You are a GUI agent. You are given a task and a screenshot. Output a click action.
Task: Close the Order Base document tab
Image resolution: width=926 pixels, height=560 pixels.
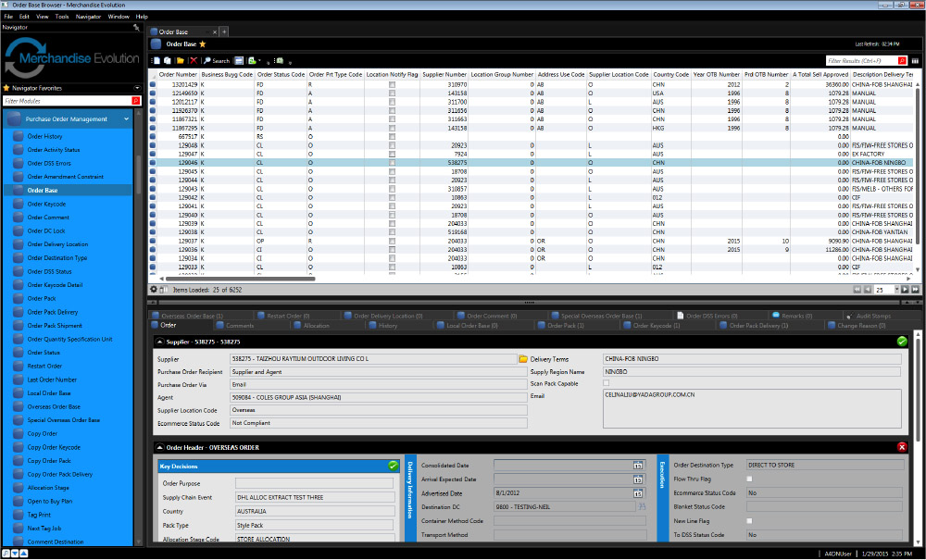215,31
